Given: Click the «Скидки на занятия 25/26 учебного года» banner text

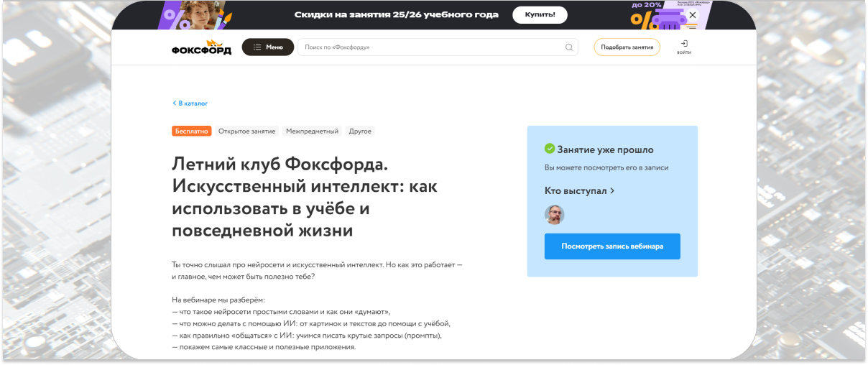Looking at the screenshot, I should pyautogui.click(x=398, y=14).
